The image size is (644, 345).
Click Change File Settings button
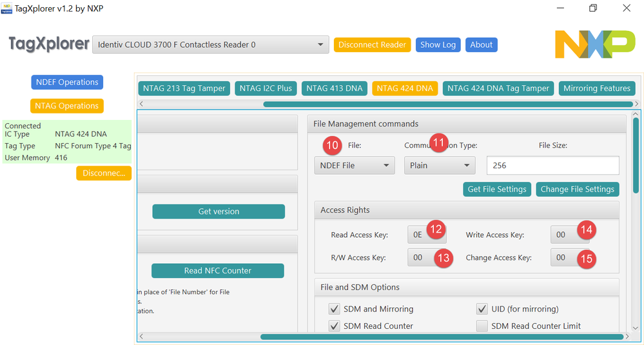click(x=578, y=190)
